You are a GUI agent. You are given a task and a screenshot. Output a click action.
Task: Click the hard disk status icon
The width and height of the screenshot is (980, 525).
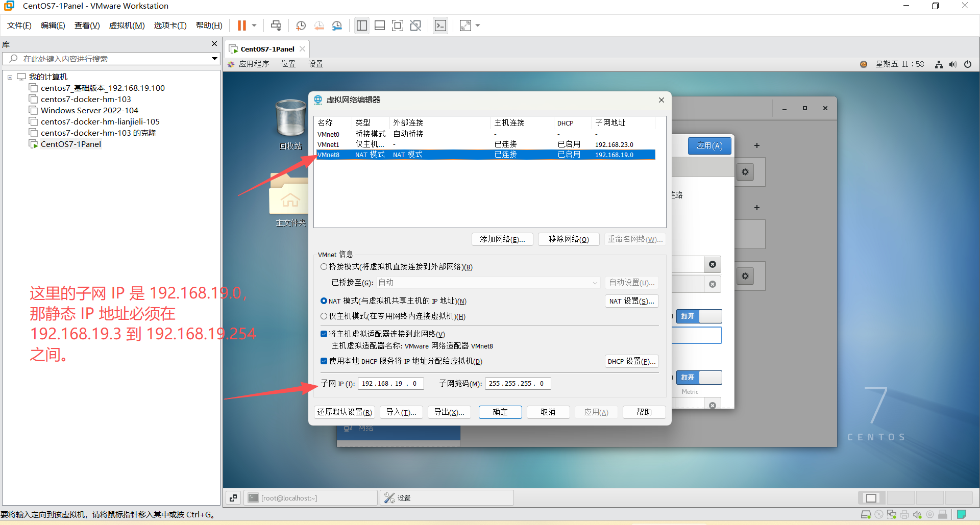point(866,514)
